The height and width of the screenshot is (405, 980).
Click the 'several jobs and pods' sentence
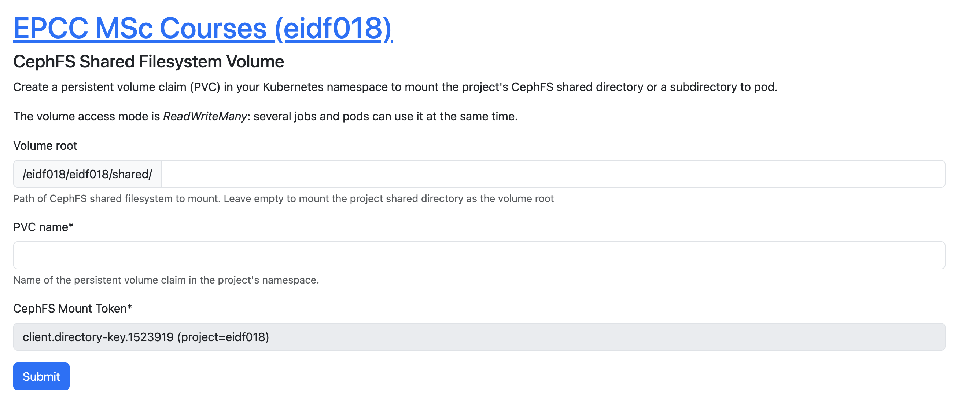385,116
